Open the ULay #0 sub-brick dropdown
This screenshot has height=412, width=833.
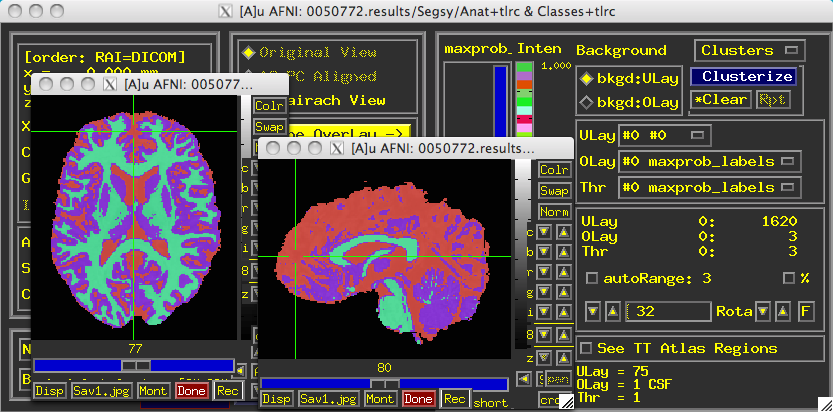665,135
